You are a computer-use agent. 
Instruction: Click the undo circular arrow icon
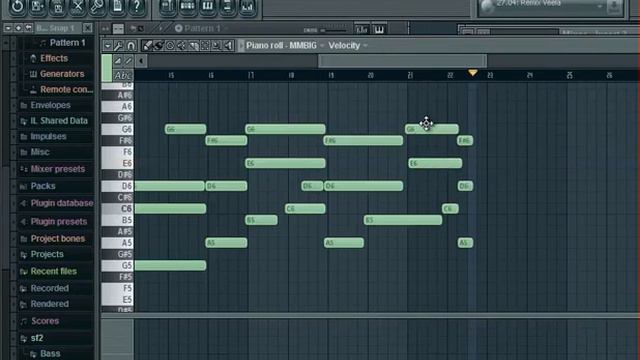click(17, 6)
